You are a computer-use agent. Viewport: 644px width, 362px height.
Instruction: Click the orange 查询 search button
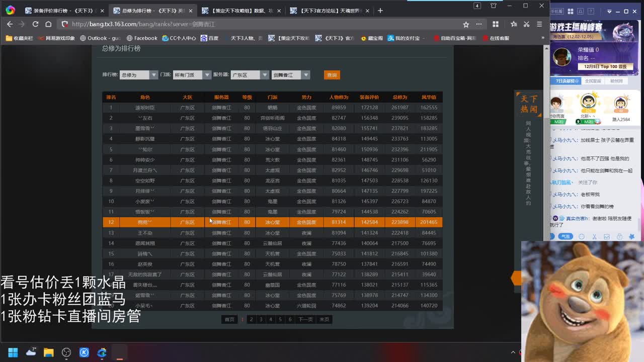(x=332, y=75)
